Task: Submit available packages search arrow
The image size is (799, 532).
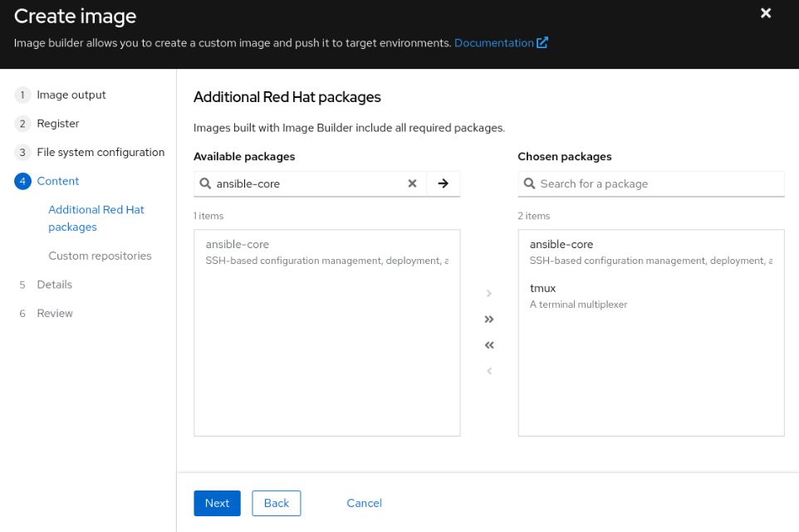Action: [x=443, y=183]
